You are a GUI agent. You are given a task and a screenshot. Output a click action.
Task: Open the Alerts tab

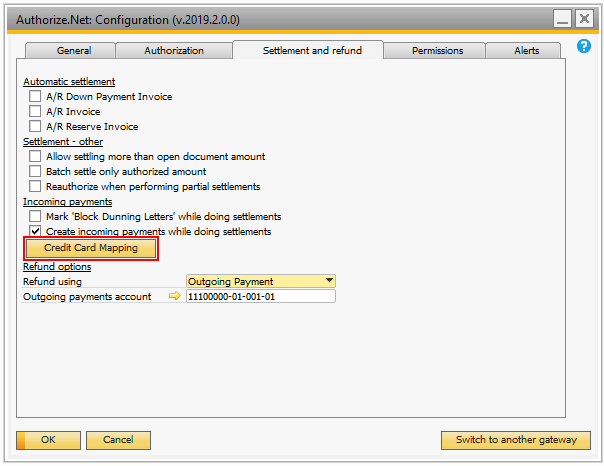coord(523,50)
